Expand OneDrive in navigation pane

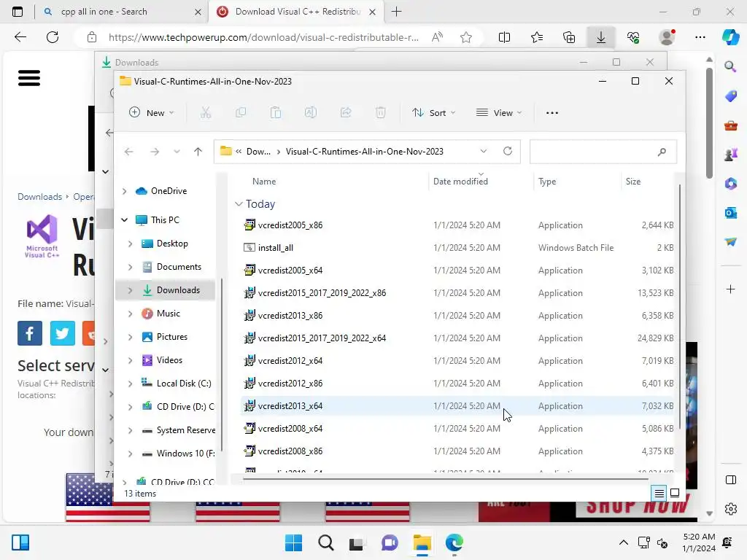tap(124, 191)
